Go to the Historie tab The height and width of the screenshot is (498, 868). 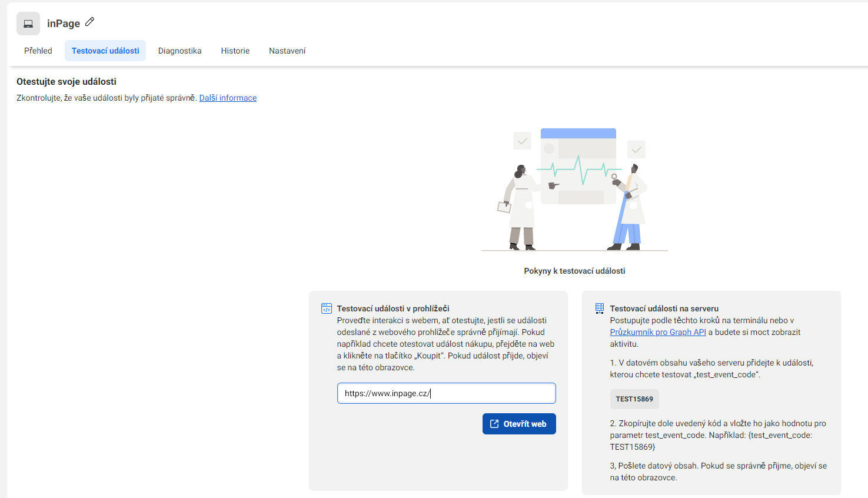(x=235, y=51)
